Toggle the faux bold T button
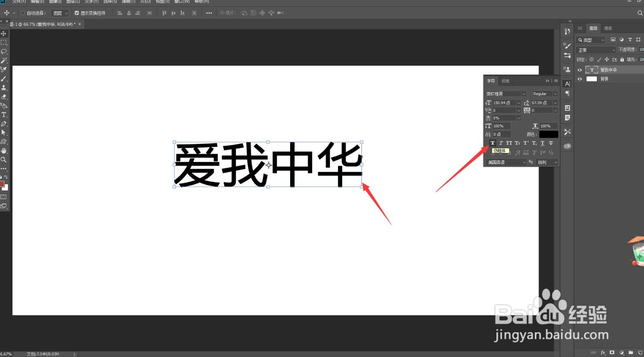The width and height of the screenshot is (644, 357). click(x=493, y=143)
